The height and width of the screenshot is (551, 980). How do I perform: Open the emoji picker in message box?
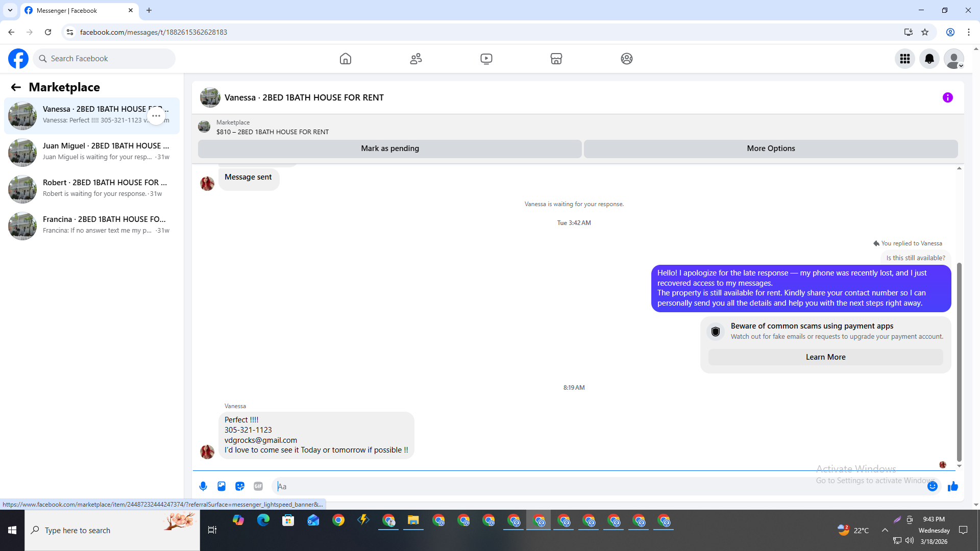tap(932, 486)
